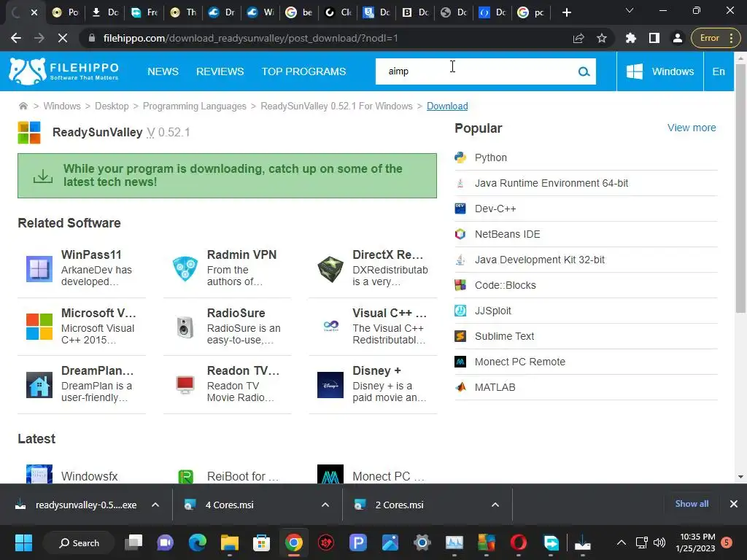This screenshot has width=747, height=560.
Task: Open options for readysunvalley exe download
Action: 155,505
